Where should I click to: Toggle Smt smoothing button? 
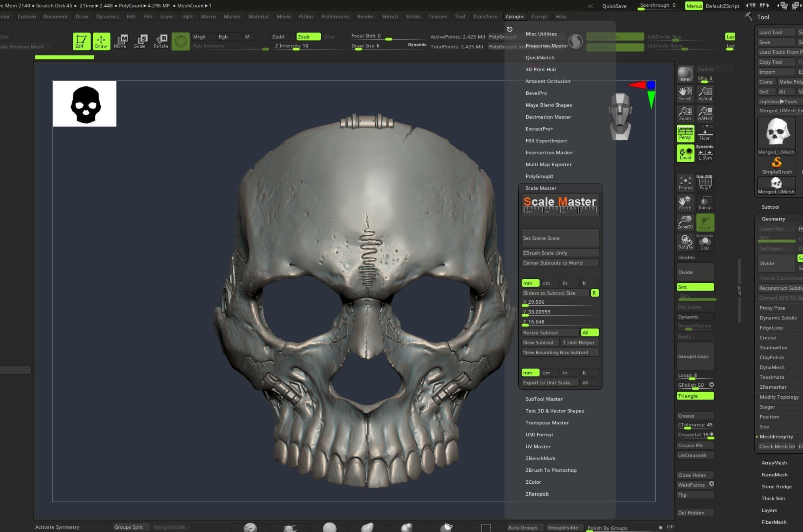pyautogui.click(x=695, y=287)
